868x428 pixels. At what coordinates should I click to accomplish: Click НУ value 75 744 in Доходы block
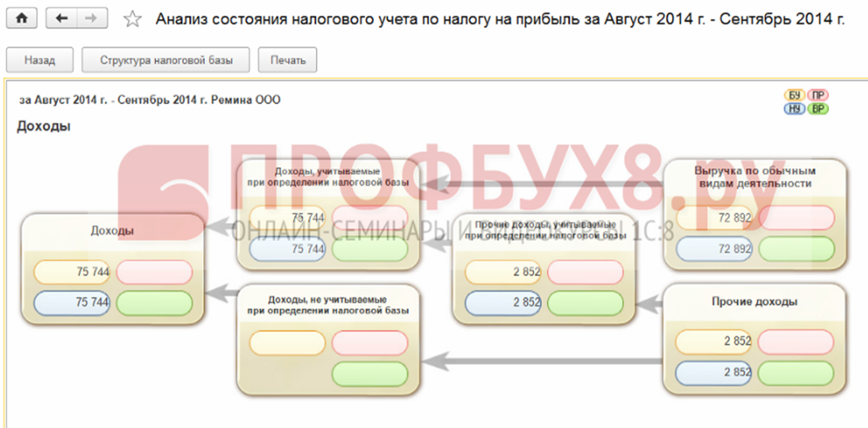coord(73,303)
